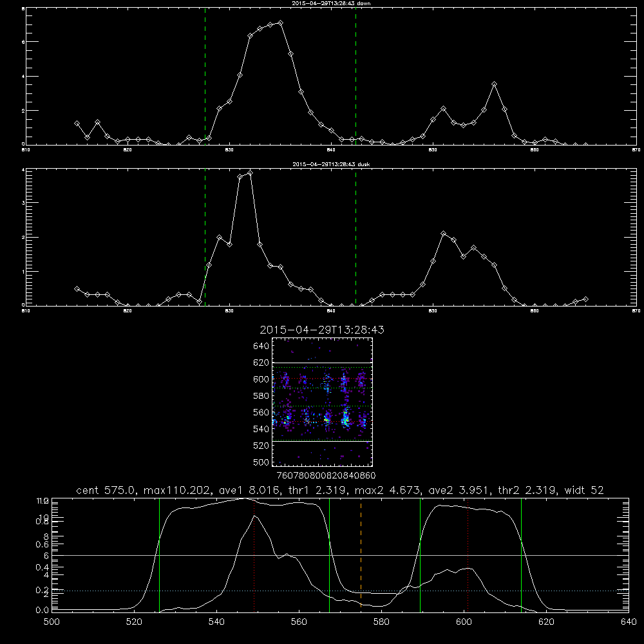This screenshot has width=644, height=644.
Task: Click y-axis label 620 beside the spectral image
Action: 261,363
